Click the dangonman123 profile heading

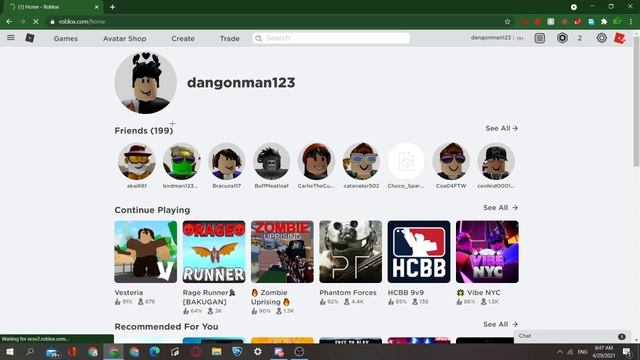(x=241, y=82)
